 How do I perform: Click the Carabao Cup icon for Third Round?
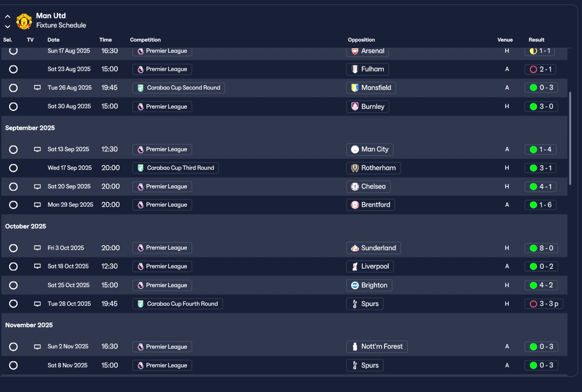pos(140,168)
